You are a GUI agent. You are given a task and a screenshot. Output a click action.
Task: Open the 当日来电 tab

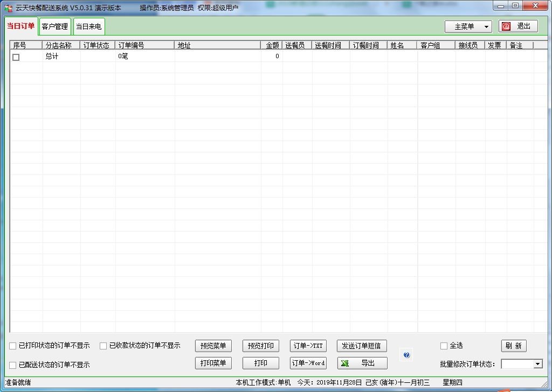[88, 26]
